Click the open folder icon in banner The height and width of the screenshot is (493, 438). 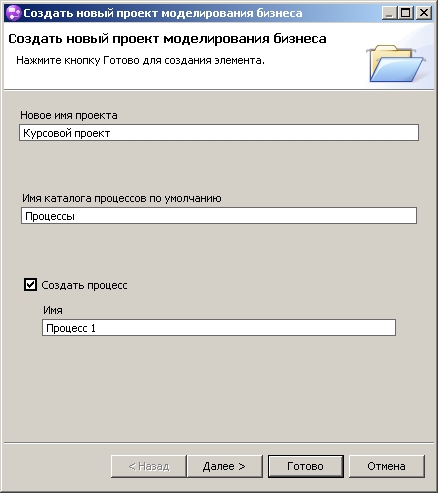(396, 64)
